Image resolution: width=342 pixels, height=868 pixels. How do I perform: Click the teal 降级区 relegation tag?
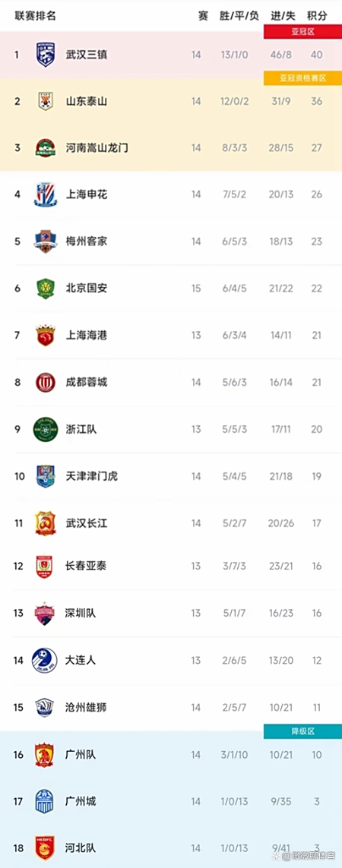302,732
